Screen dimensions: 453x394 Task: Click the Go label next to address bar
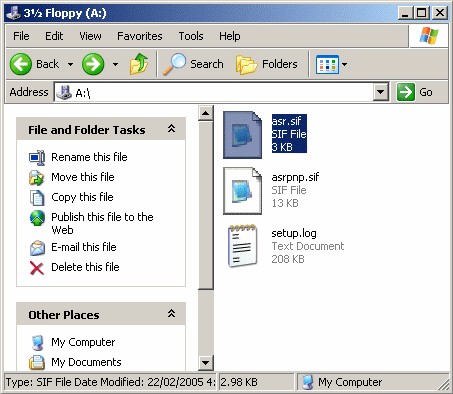point(426,92)
